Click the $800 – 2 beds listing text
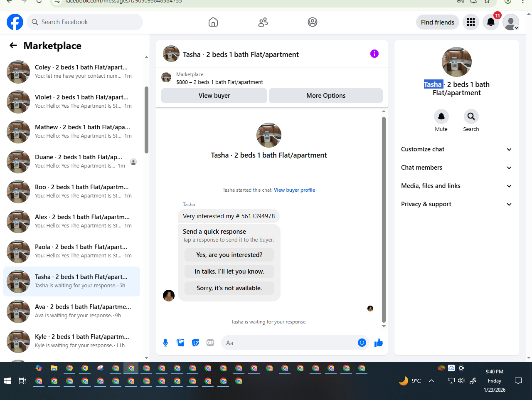 219,82
